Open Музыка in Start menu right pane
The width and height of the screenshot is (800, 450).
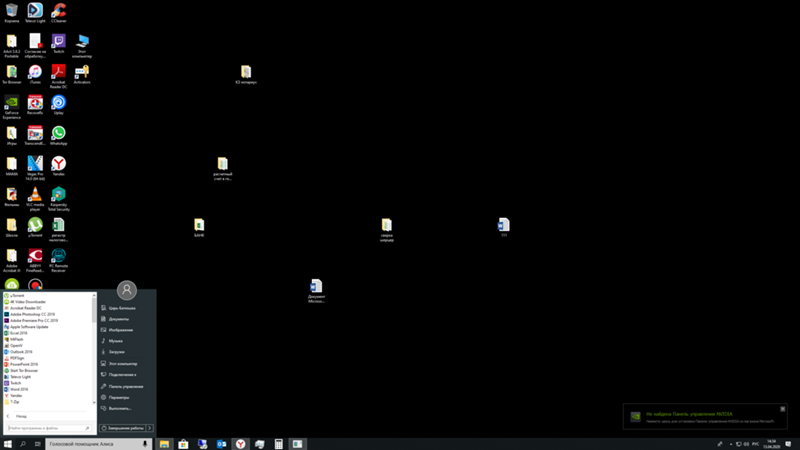click(x=115, y=341)
